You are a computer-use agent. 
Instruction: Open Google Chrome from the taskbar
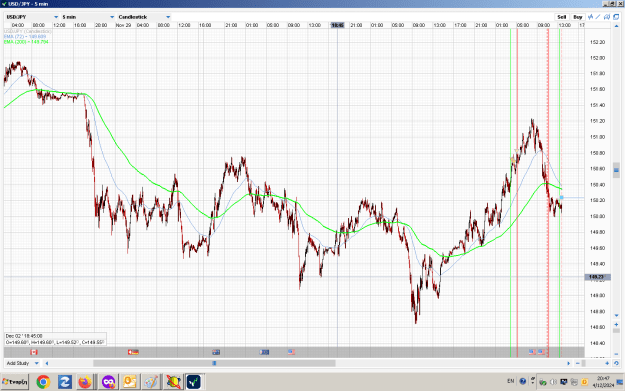pyautogui.click(x=43, y=382)
